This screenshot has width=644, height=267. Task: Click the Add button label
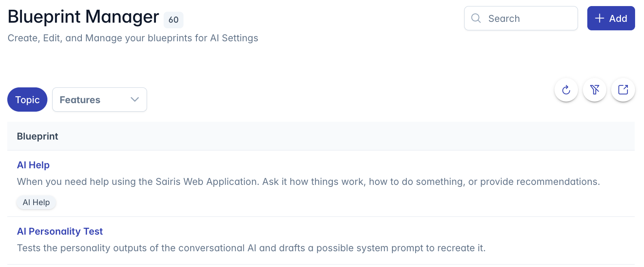pyautogui.click(x=618, y=19)
